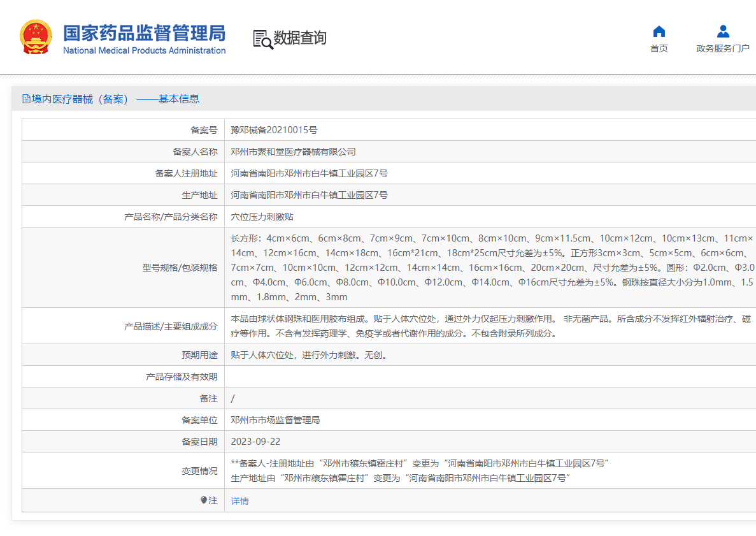Image resolution: width=756 pixels, height=536 pixels.
Task: Click filing authority 邓州市市场监督管理局
Action: pos(275,420)
